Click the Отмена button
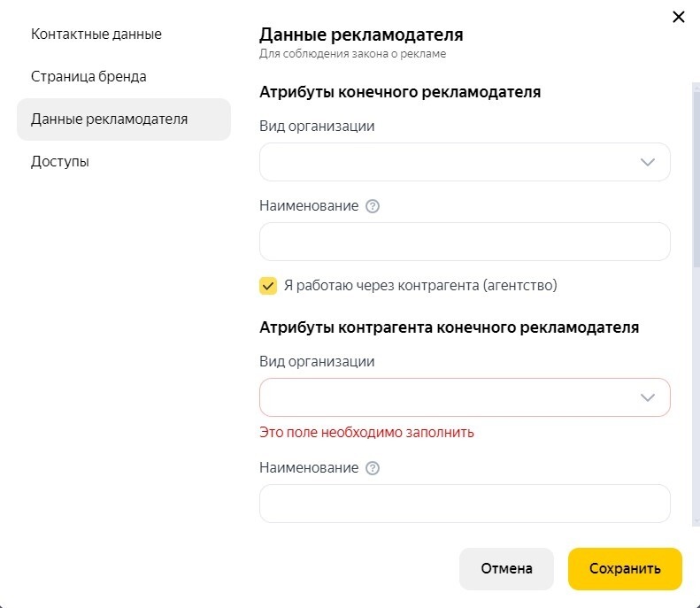The width and height of the screenshot is (700, 608). point(506,569)
